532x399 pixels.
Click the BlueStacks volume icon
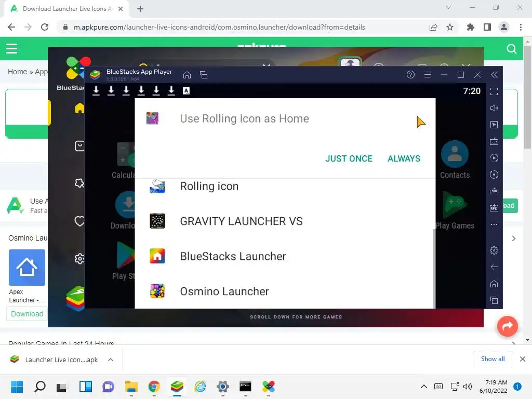(x=494, y=108)
